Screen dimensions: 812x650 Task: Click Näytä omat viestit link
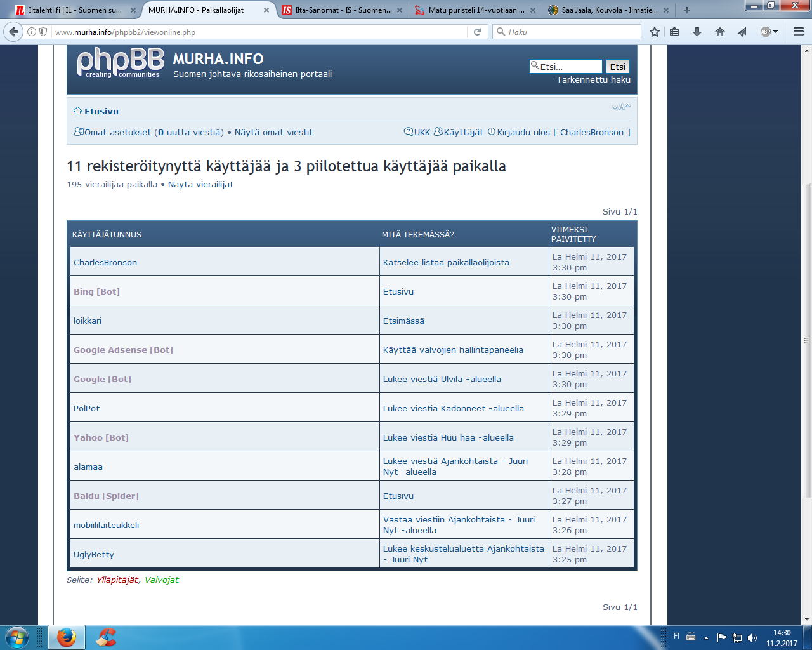tap(273, 133)
